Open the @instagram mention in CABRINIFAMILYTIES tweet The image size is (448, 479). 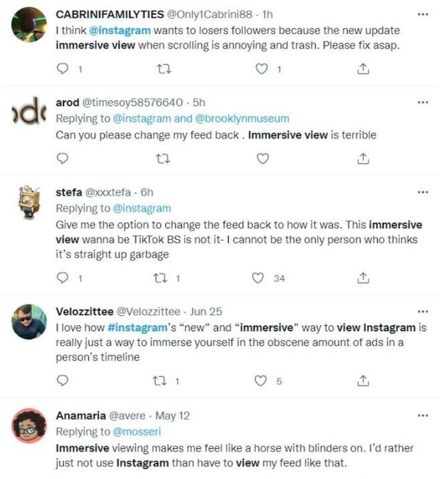[123, 31]
